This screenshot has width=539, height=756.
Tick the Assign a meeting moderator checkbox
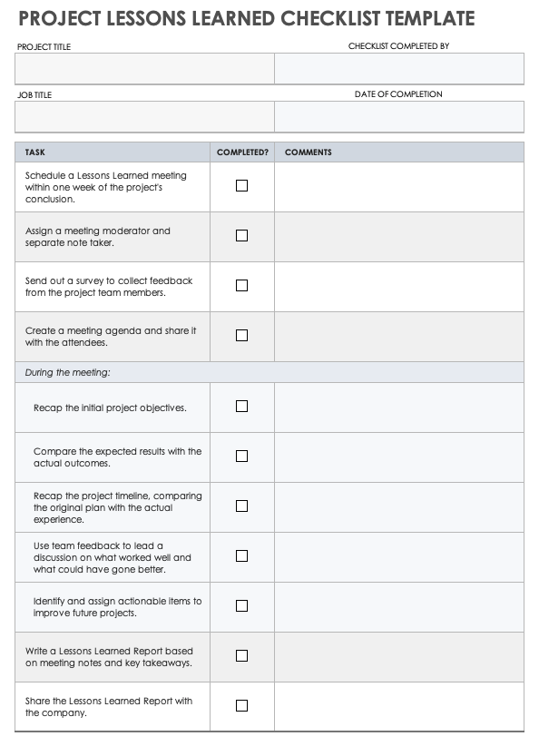[241, 235]
